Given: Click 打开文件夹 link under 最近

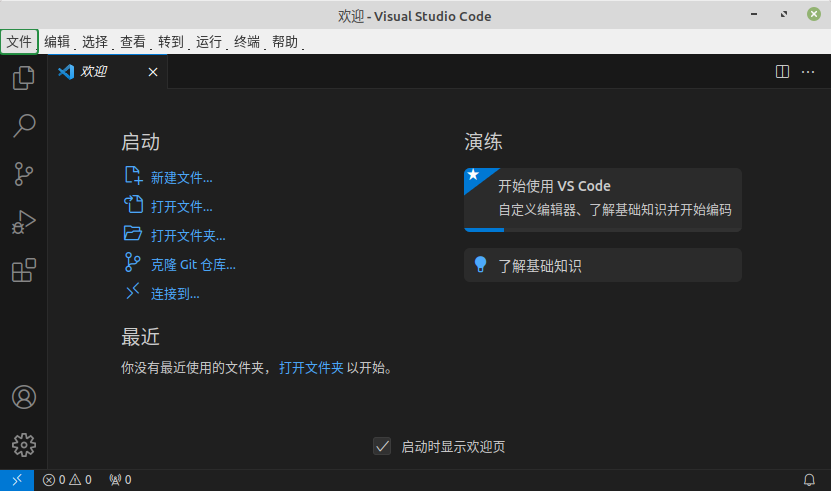Looking at the screenshot, I should coord(311,367).
